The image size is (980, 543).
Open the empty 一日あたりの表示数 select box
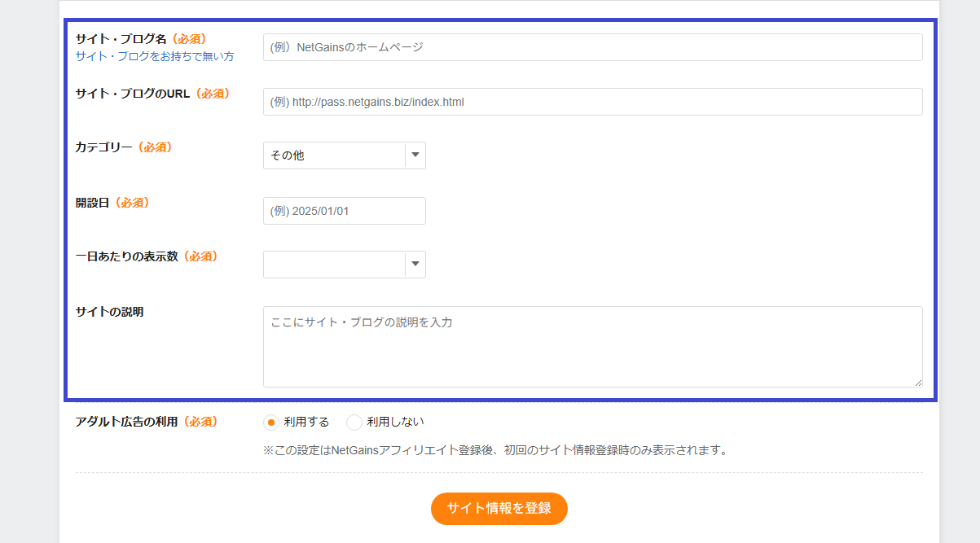coord(334,265)
